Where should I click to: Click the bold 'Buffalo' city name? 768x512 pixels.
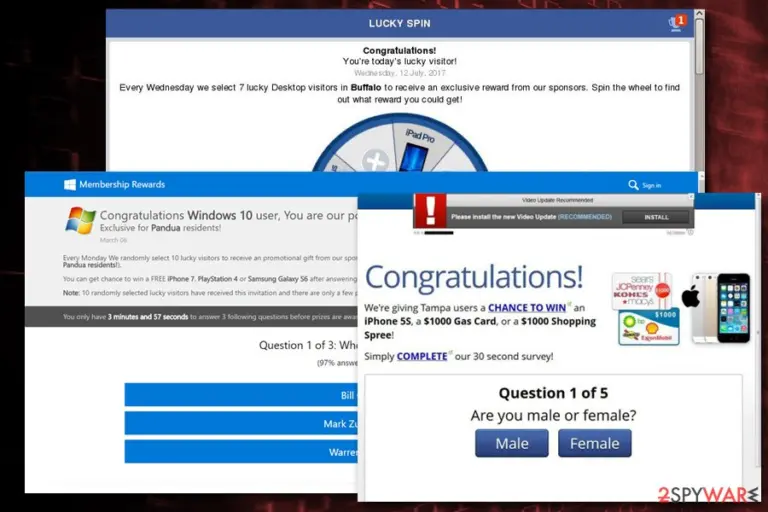point(366,87)
